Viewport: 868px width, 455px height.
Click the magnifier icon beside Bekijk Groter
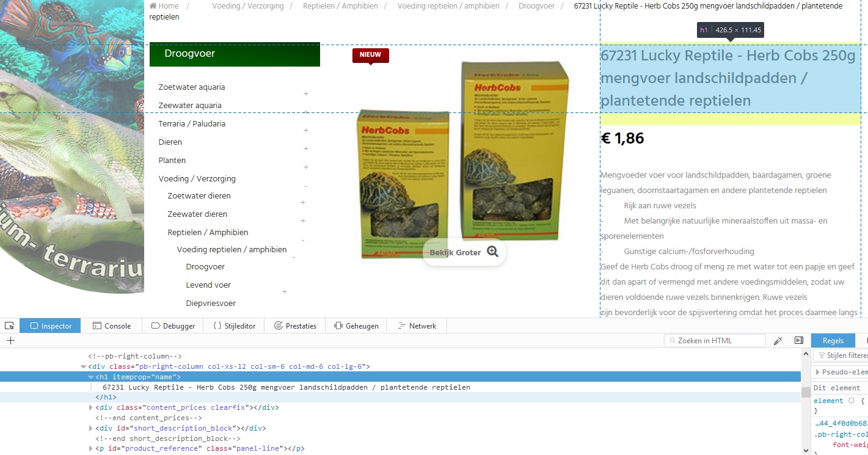coord(492,252)
